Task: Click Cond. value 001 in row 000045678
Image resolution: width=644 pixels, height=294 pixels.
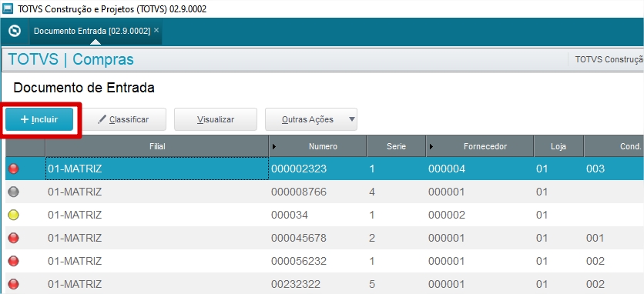Action: tap(595, 238)
